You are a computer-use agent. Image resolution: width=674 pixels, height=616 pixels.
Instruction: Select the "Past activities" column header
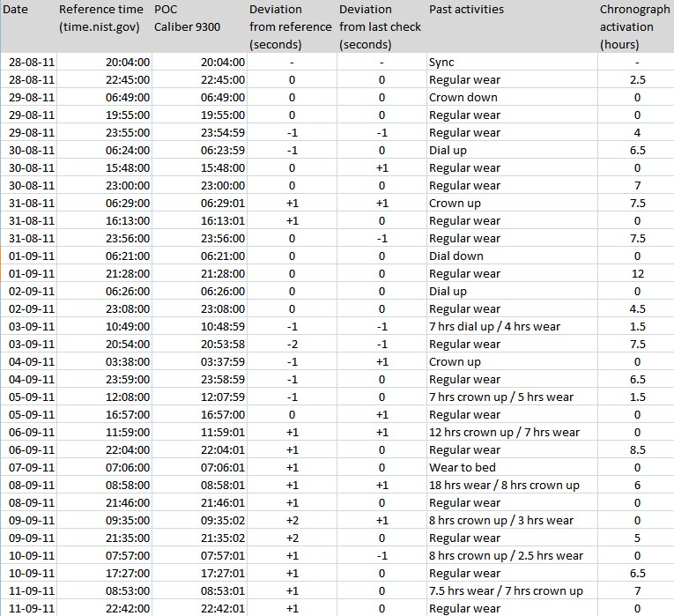[x=466, y=10]
